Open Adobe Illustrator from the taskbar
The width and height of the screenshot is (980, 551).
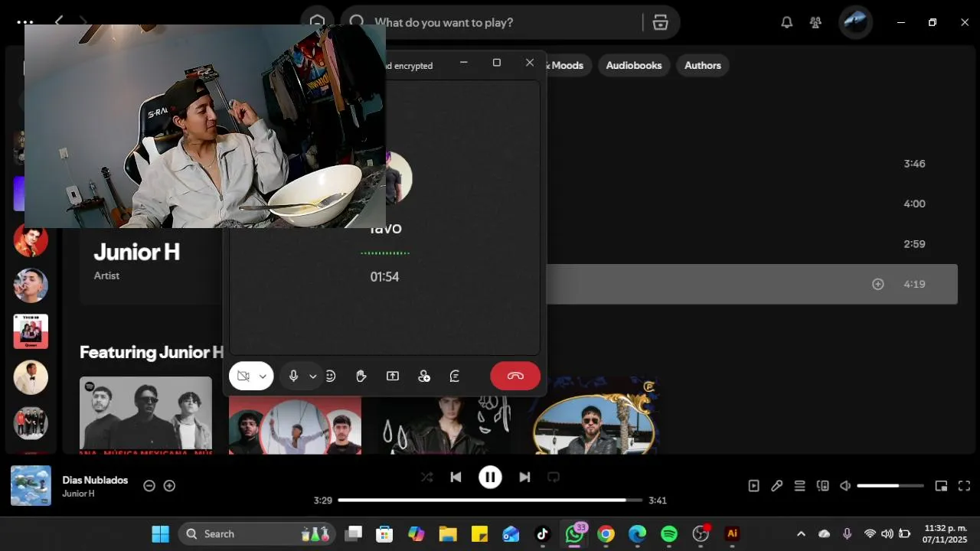pos(732,533)
